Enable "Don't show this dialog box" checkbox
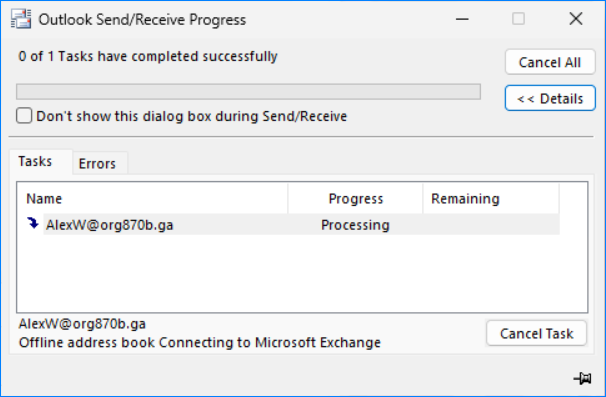The image size is (606, 397). tap(24, 116)
